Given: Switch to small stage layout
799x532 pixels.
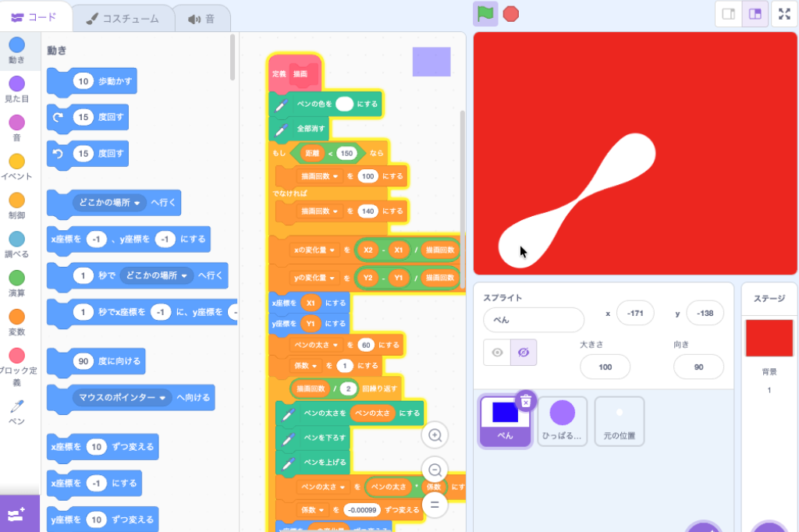Looking at the screenshot, I should click(729, 14).
